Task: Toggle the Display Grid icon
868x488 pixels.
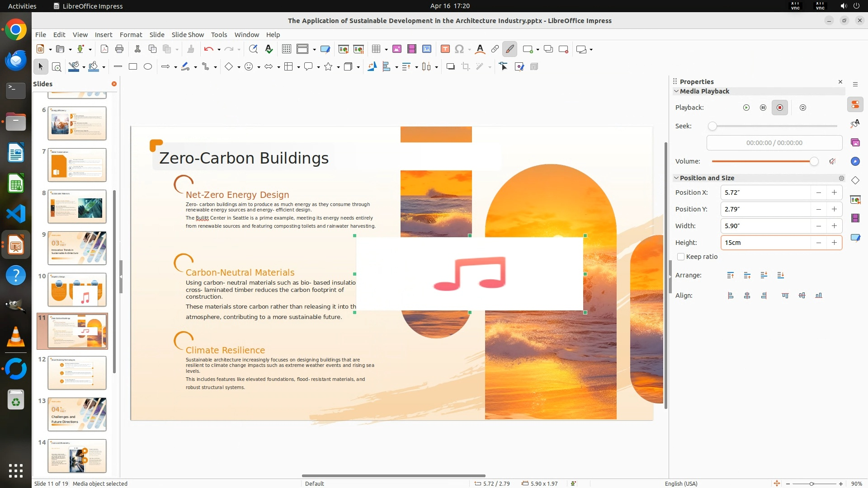Action: tap(286, 49)
